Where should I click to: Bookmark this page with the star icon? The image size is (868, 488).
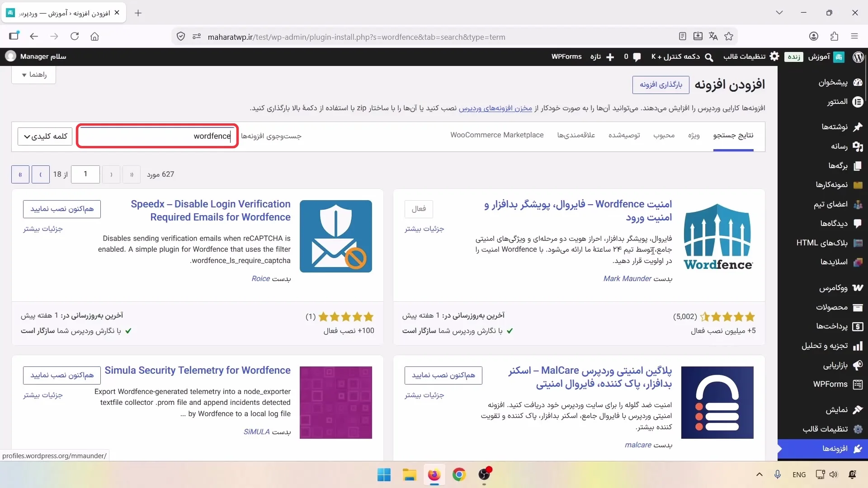[729, 37]
